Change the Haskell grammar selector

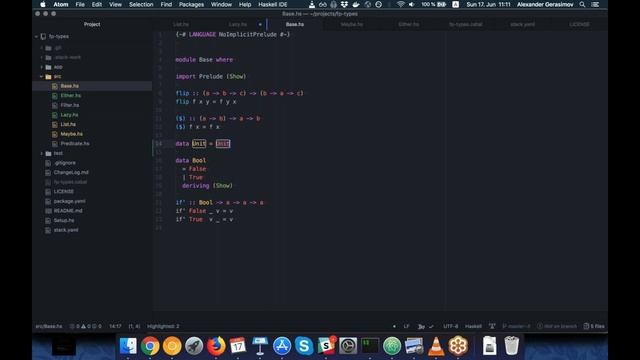tap(473, 327)
